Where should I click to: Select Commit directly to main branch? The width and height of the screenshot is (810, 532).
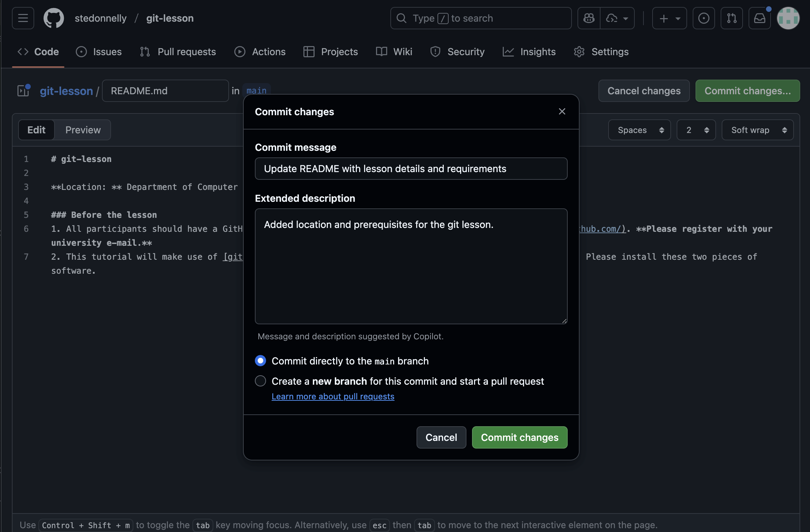260,361
